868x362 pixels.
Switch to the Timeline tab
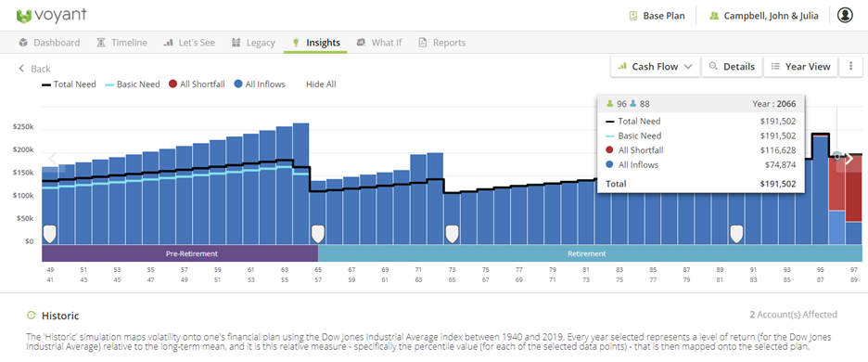click(121, 43)
